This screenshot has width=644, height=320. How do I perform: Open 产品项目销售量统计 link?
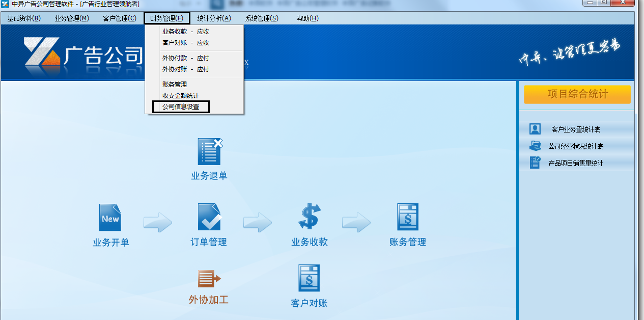pyautogui.click(x=576, y=163)
